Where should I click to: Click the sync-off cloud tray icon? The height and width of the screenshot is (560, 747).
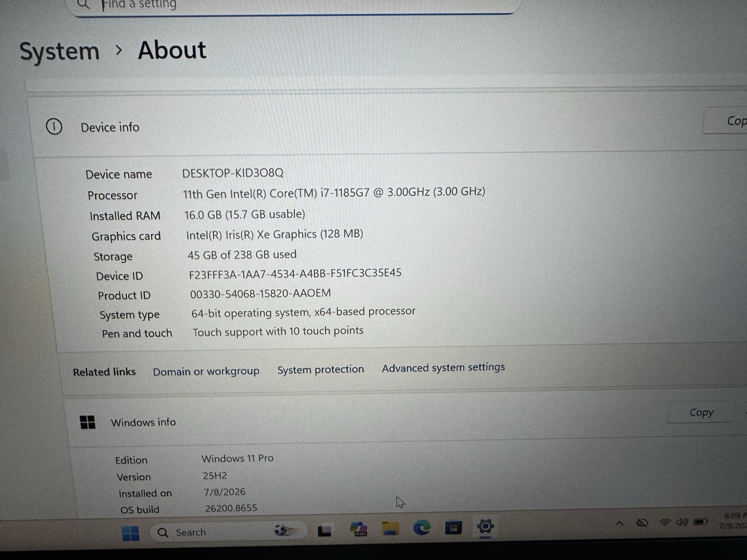click(x=642, y=523)
